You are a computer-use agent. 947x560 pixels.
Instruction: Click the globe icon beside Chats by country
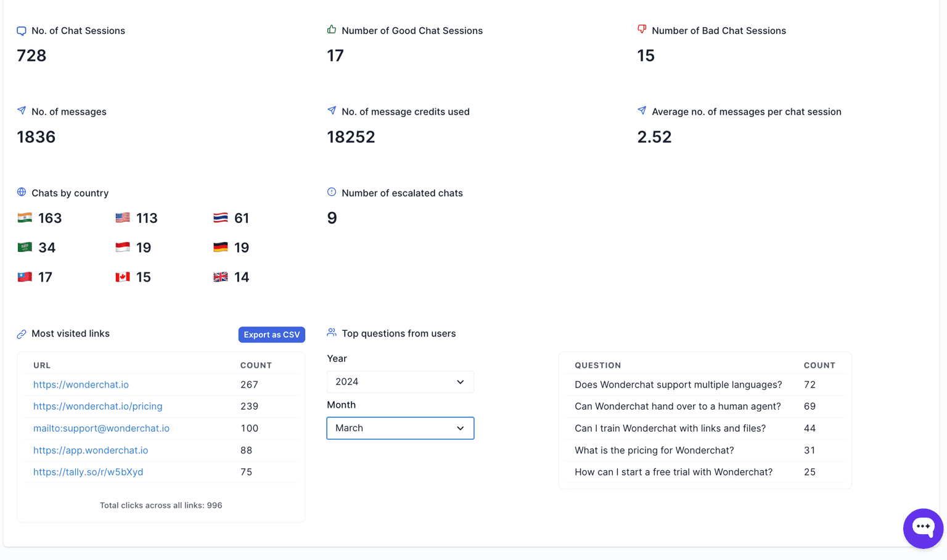(22, 192)
